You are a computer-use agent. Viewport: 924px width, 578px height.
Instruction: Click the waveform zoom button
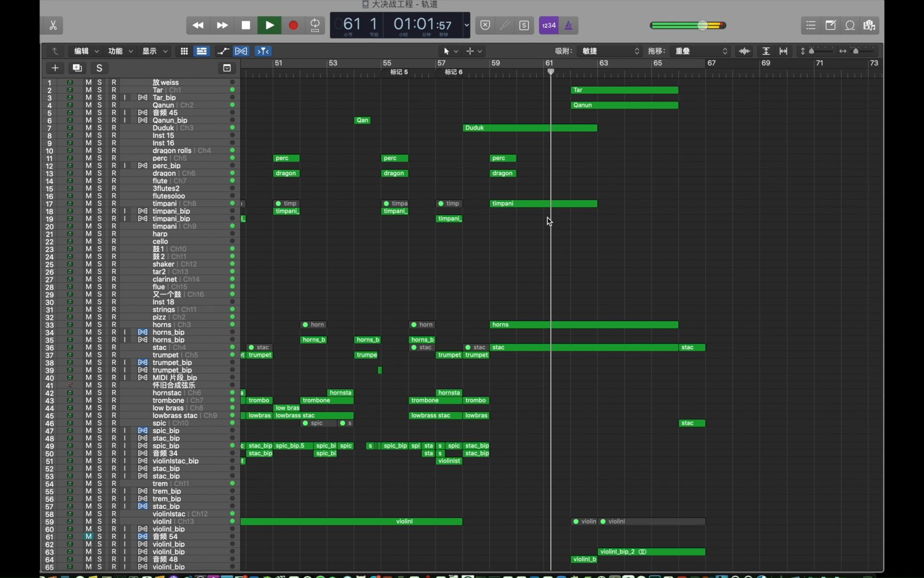click(x=744, y=51)
